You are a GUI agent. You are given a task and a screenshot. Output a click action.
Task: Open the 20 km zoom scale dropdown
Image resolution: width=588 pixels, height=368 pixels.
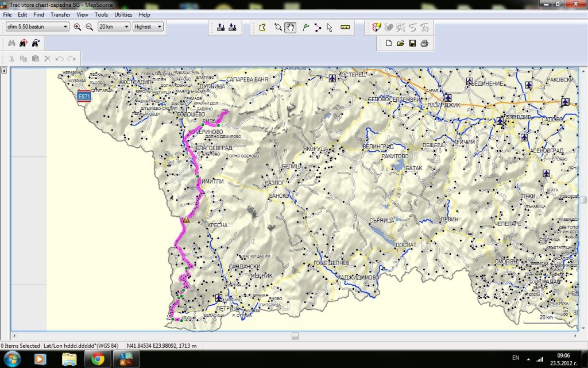coord(114,26)
